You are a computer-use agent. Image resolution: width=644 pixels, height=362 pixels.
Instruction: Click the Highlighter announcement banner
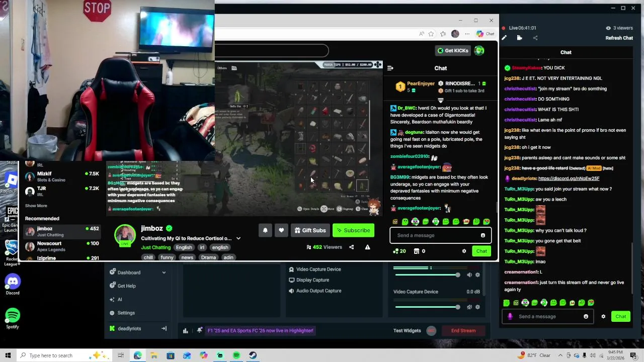pos(261,330)
